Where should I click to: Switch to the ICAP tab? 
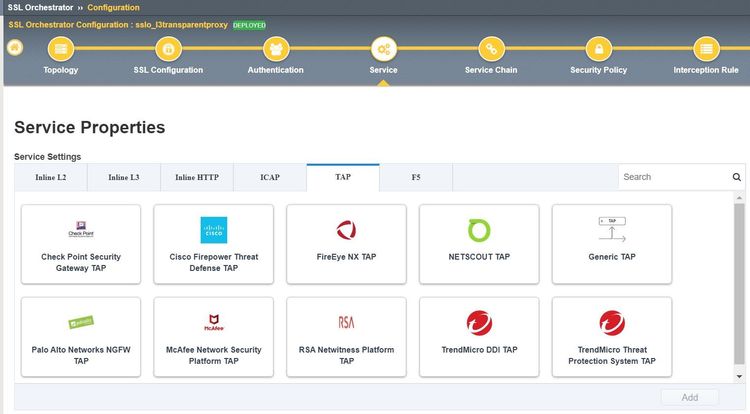(x=270, y=178)
